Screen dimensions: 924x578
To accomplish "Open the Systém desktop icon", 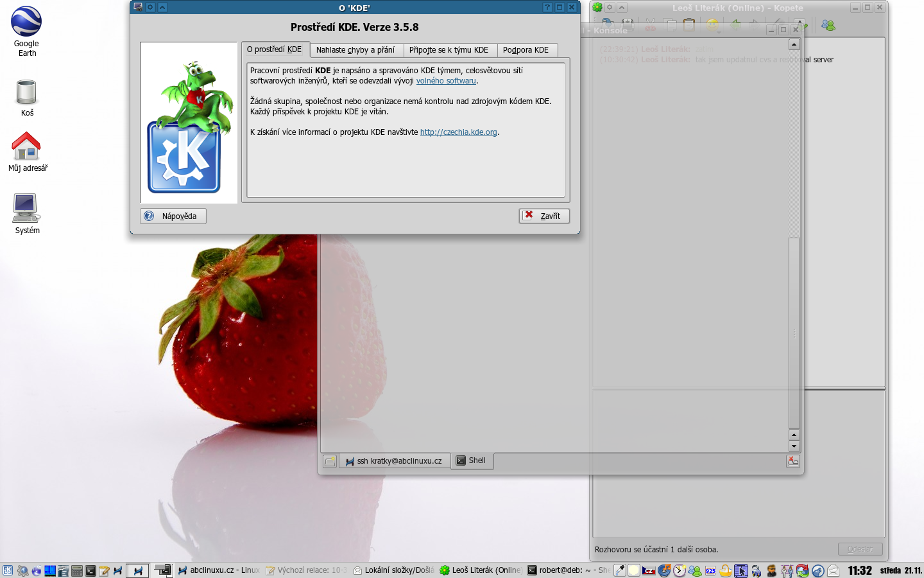I will [27, 214].
